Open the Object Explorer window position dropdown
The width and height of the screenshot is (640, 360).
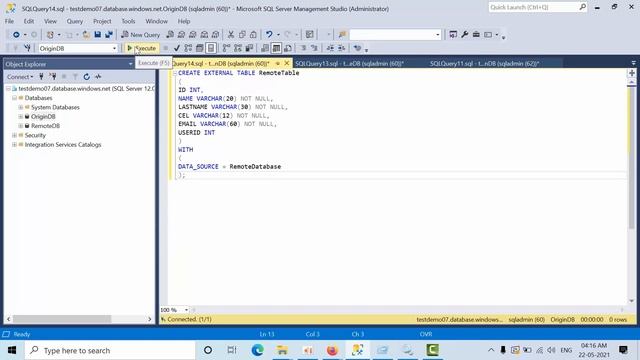click(130, 64)
